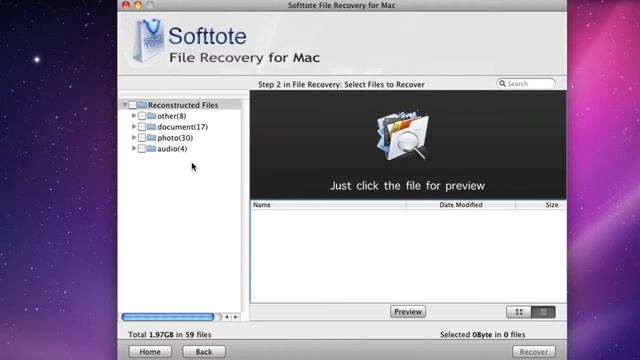The height and width of the screenshot is (360, 640).
Task: Click 'Just click the file for preview' text
Action: 407,186
